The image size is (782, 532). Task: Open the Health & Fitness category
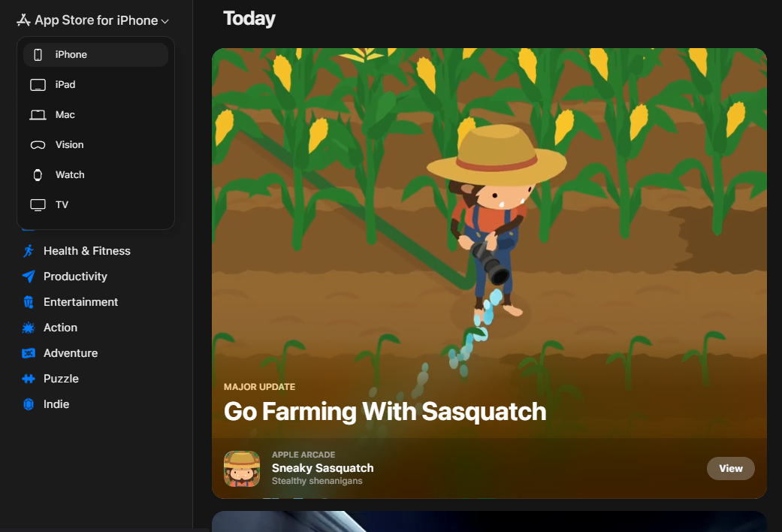[x=86, y=251]
